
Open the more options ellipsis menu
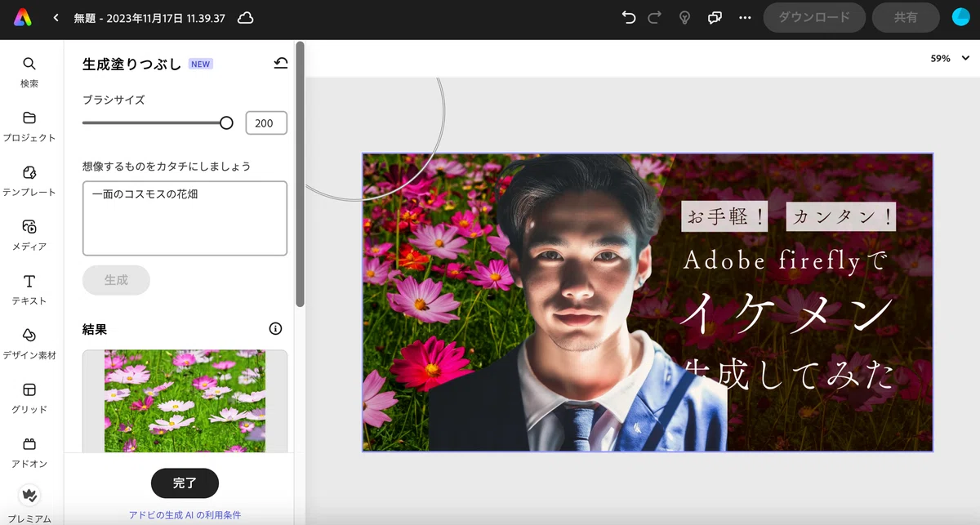[x=744, y=17]
